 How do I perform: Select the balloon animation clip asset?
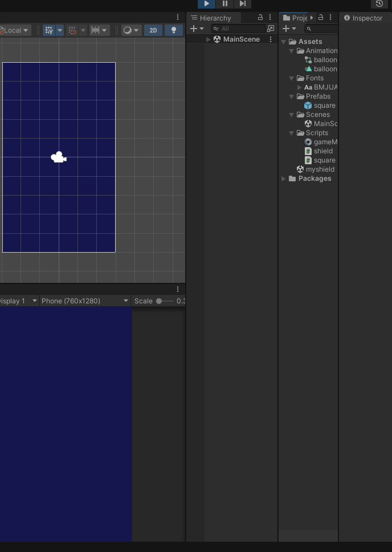[321, 69]
